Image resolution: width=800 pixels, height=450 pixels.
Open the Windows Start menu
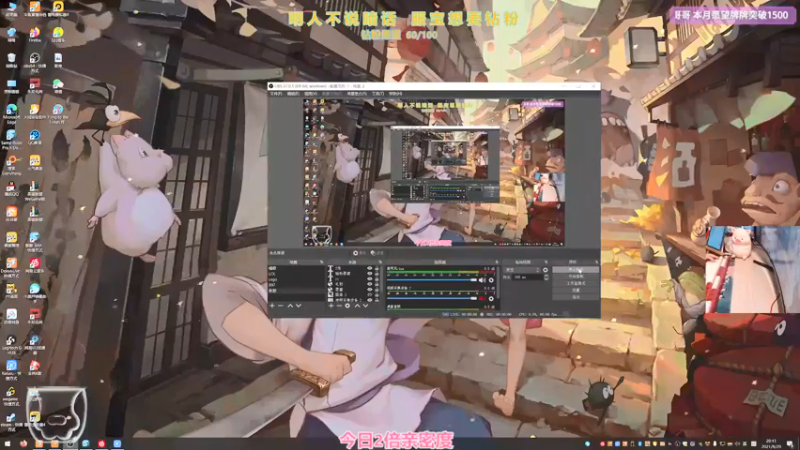7,443
